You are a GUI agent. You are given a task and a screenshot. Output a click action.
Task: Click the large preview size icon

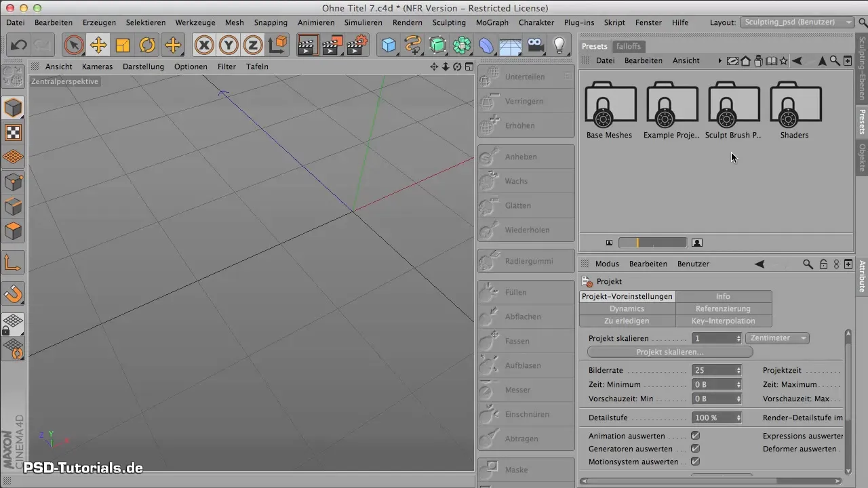697,243
